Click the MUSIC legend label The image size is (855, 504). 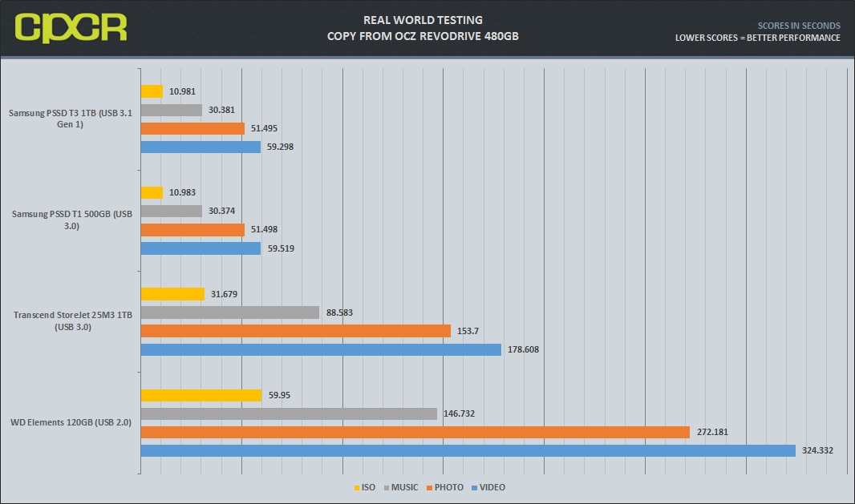point(404,488)
